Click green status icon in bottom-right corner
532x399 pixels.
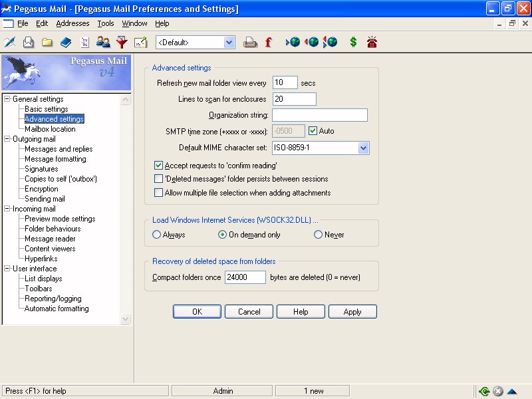click(484, 391)
